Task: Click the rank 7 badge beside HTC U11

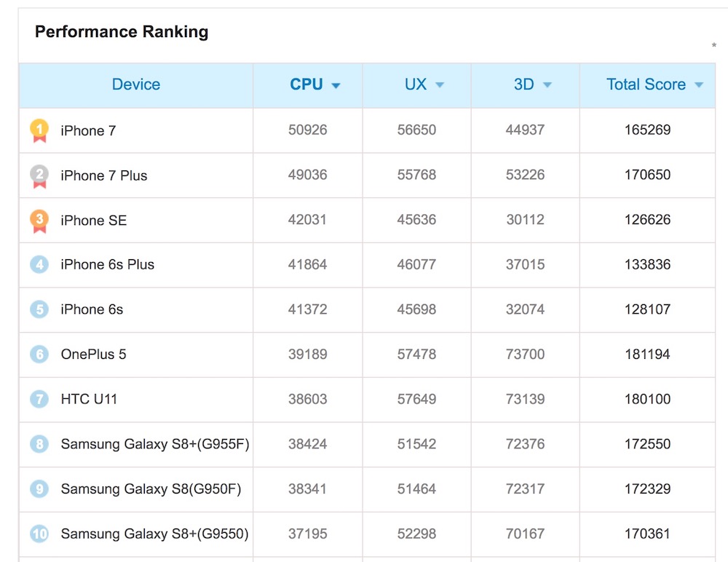Action: pyautogui.click(x=39, y=399)
